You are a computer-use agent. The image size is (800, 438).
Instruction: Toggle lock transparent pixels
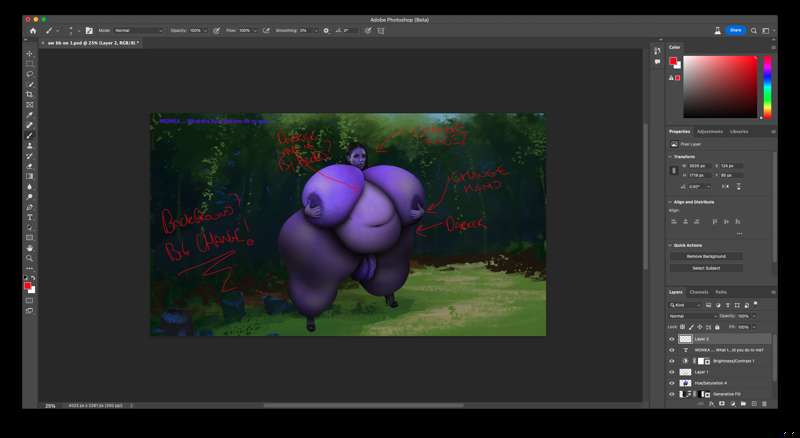click(x=683, y=327)
